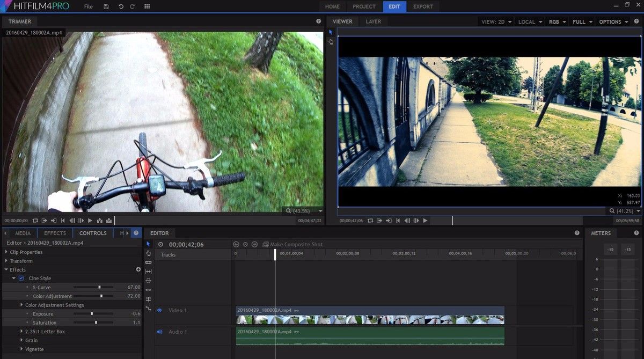This screenshot has width=644, height=359.
Task: Expand the Grain effect
Action: (x=21, y=340)
